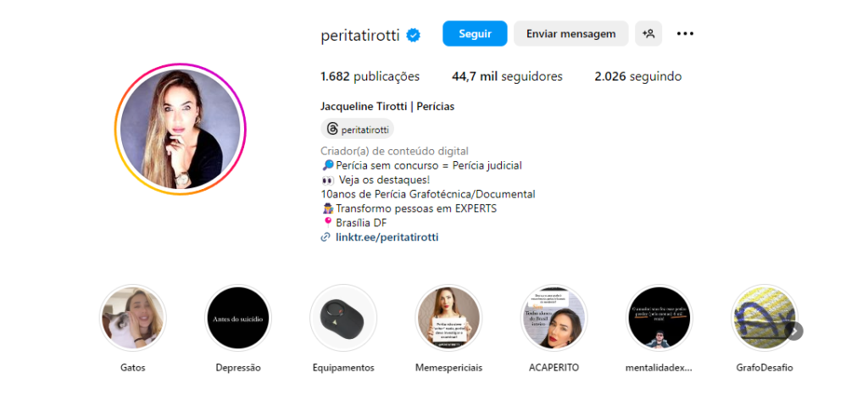Open profile picture story ring

coord(181,129)
